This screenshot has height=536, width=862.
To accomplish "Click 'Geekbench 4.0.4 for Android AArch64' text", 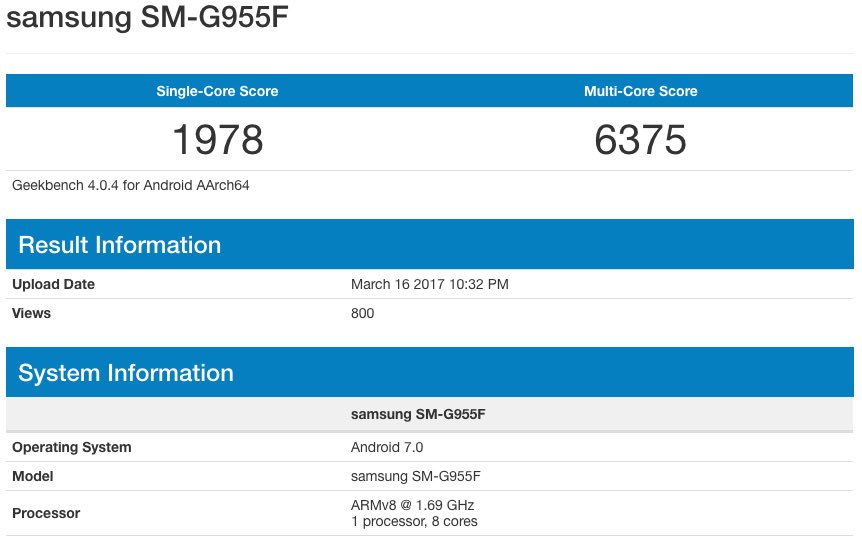I will (x=130, y=185).
